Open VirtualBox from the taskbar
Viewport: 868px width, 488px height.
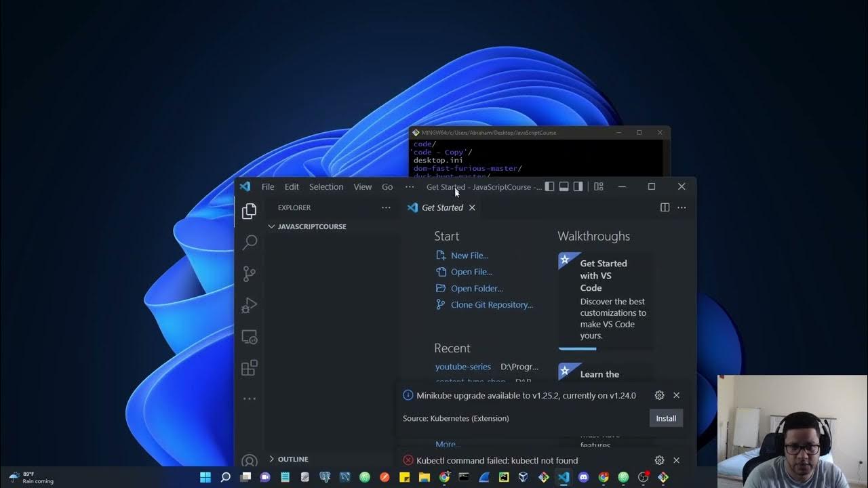pyautogui.click(x=524, y=477)
